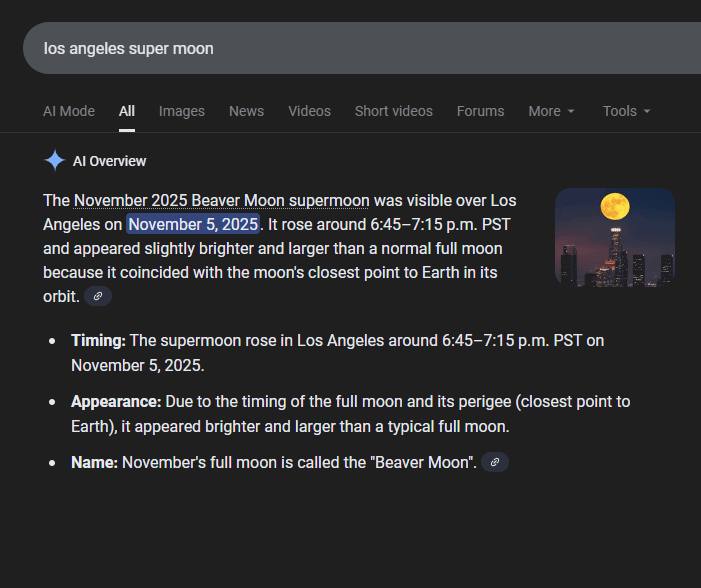Switch to the AI Mode tab
The height and width of the screenshot is (588, 701).
pos(69,111)
